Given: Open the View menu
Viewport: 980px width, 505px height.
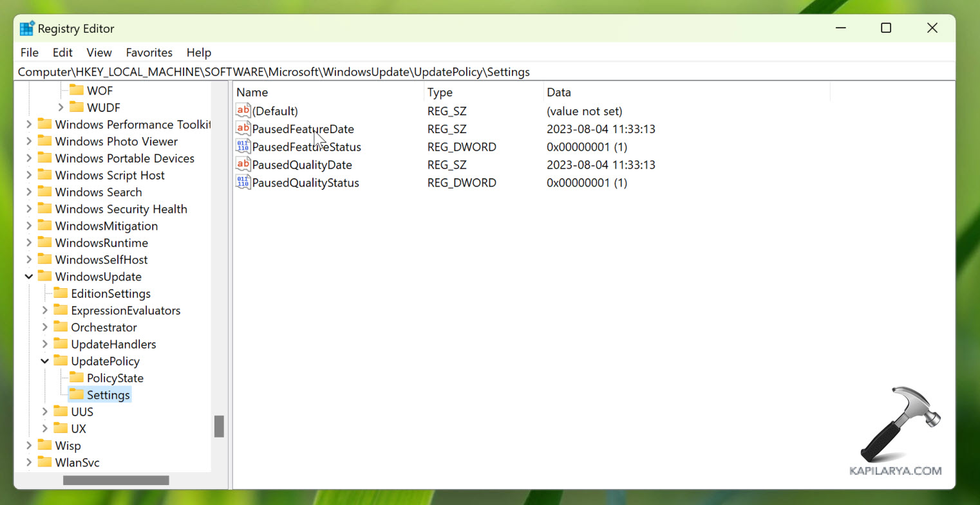Looking at the screenshot, I should (99, 53).
